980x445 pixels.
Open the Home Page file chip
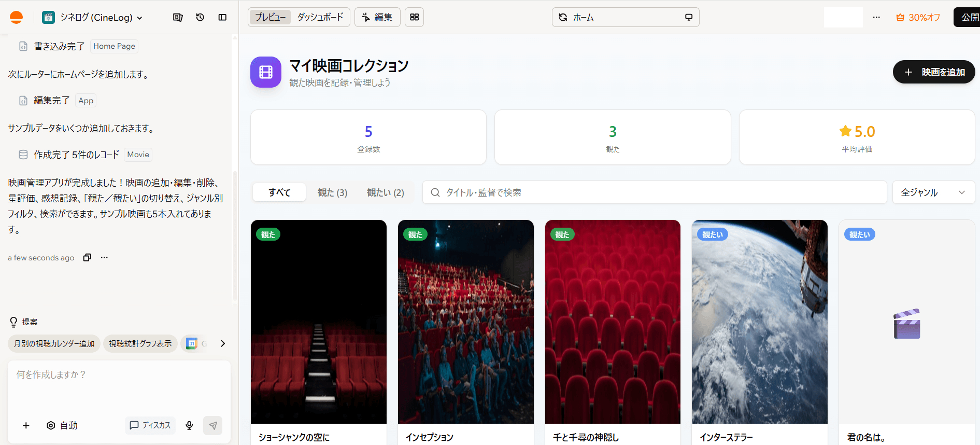pyautogui.click(x=114, y=46)
